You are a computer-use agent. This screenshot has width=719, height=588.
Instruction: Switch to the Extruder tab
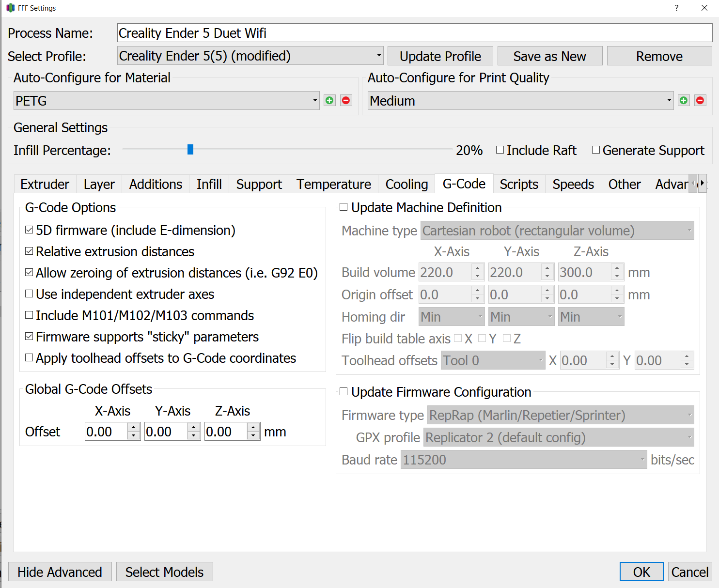click(x=45, y=184)
